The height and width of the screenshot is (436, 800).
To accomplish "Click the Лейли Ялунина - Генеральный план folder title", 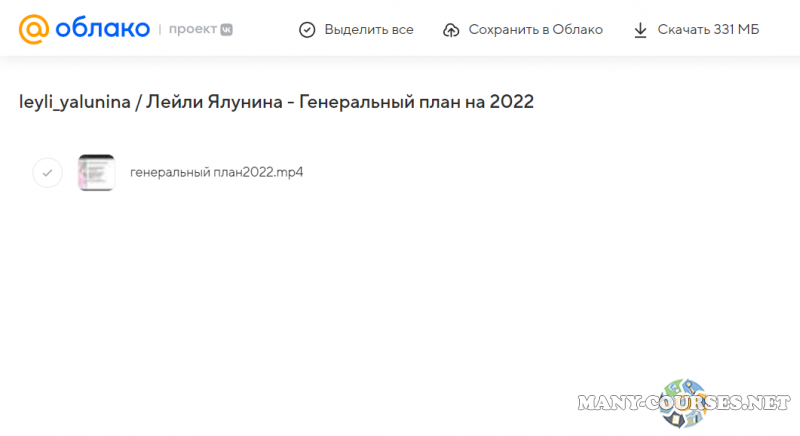I will (x=340, y=102).
